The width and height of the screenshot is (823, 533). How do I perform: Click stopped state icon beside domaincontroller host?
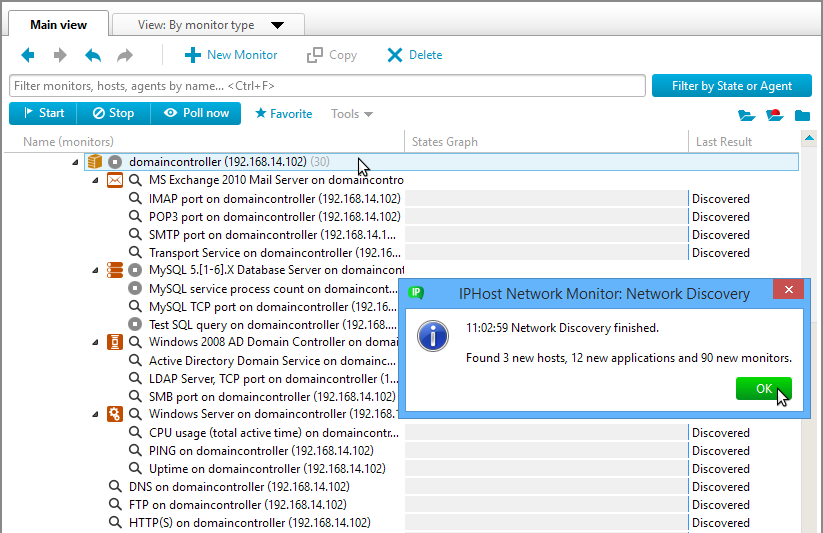(x=115, y=162)
